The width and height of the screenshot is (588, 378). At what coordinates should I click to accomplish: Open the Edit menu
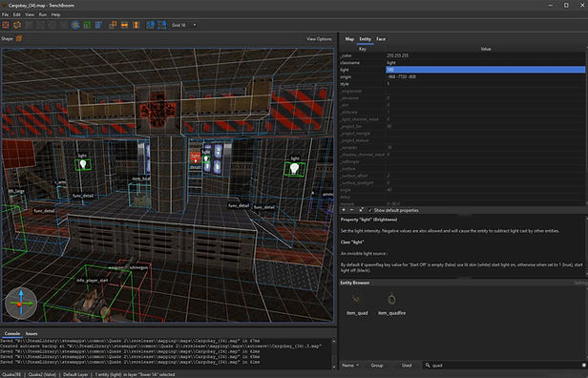[17, 14]
